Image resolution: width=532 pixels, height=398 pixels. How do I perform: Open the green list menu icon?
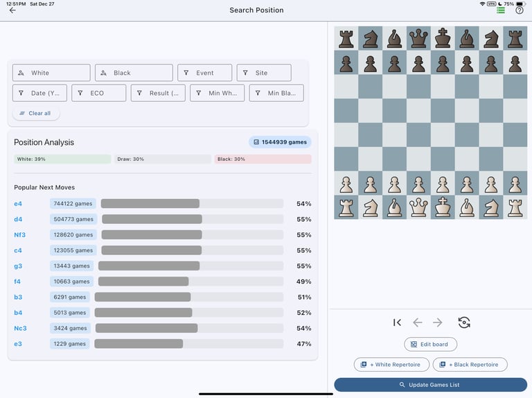(x=500, y=10)
